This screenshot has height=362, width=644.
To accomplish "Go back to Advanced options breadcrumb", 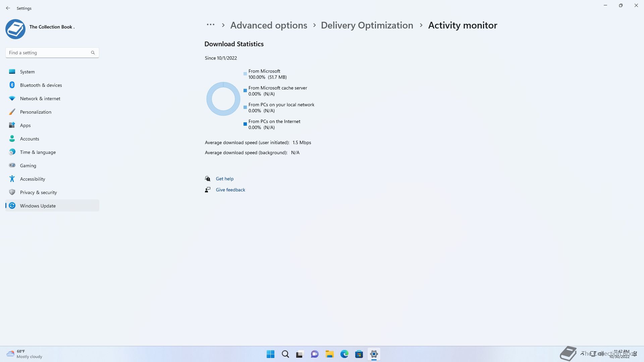I will 268,25.
